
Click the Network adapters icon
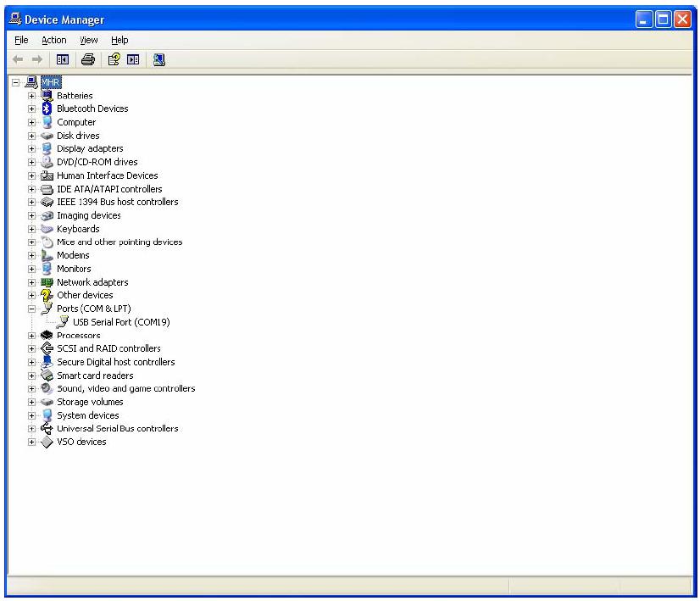point(47,282)
